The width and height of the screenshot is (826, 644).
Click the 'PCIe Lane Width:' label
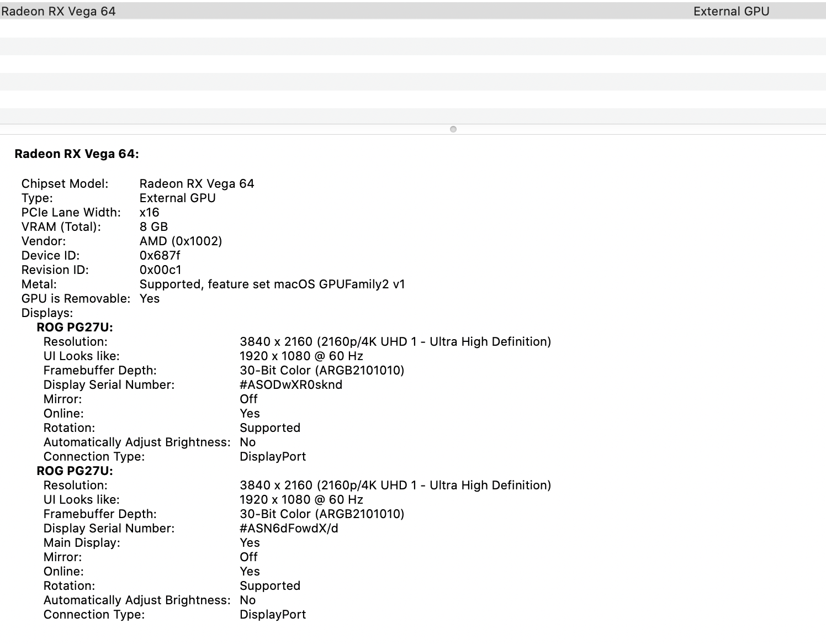tap(71, 213)
